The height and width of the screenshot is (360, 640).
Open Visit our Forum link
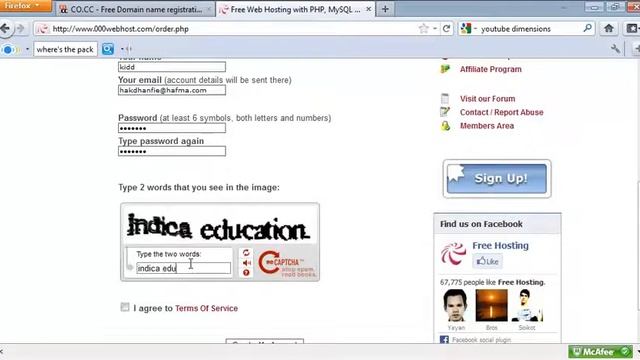point(487,99)
